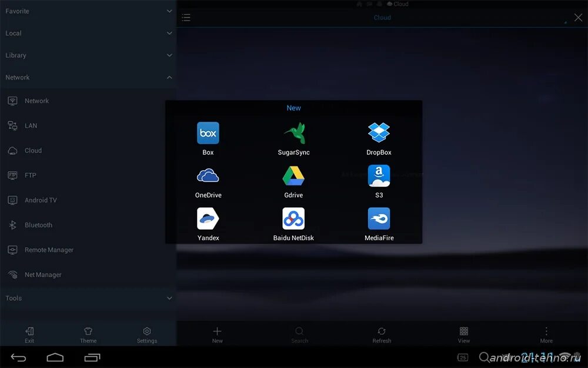Image resolution: width=588 pixels, height=368 pixels.
Task: Select the MediaFire icon
Action: coord(379,218)
